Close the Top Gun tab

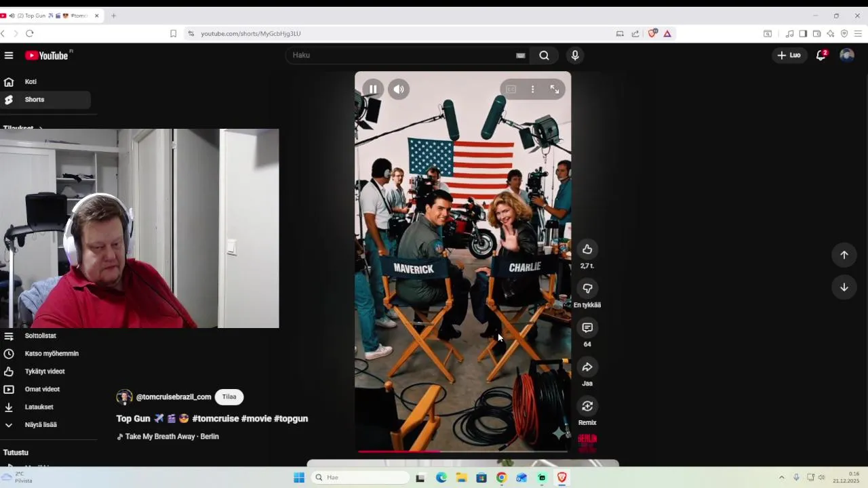point(97,16)
